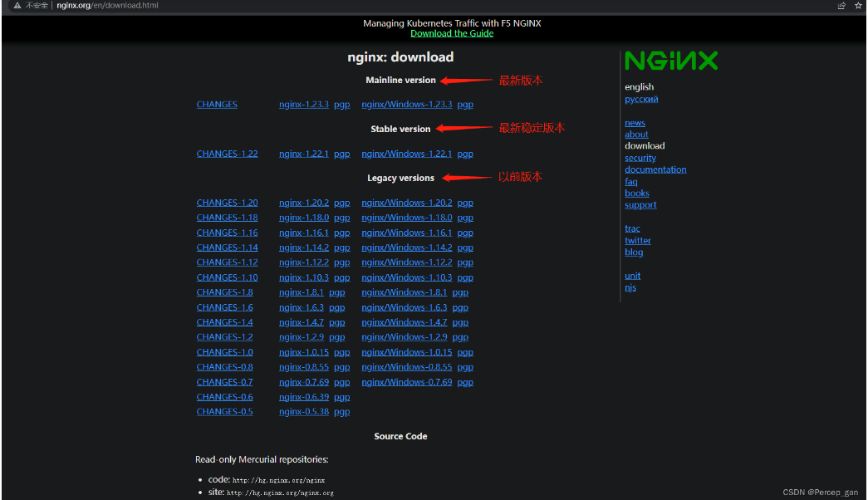This screenshot has width=868, height=500.
Task: Download nginx/Windows-1.12.2
Action: 407,262
